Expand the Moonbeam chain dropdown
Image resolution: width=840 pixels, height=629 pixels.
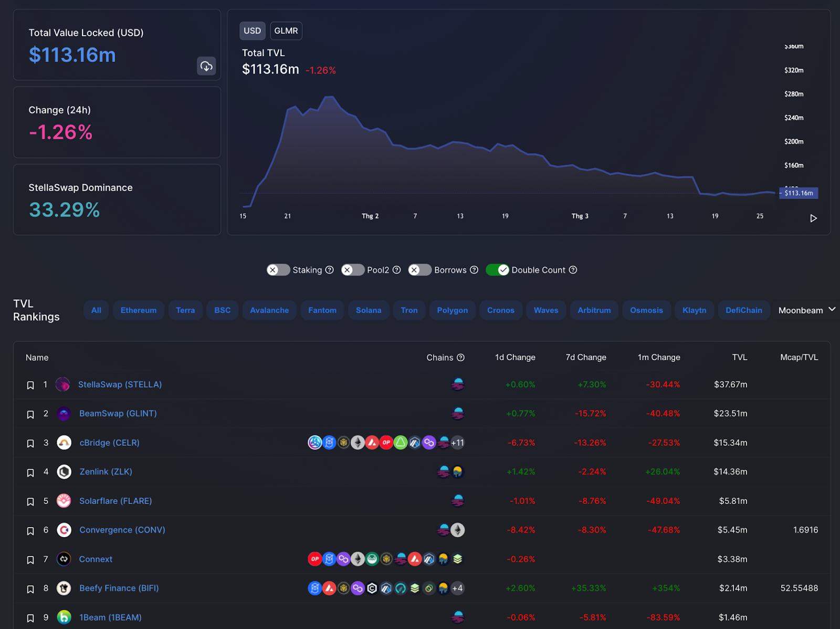point(807,310)
